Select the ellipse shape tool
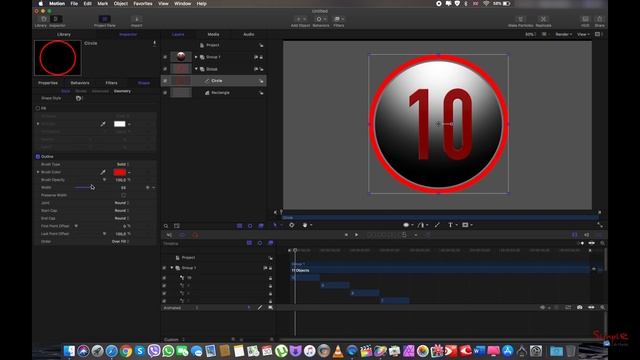The height and width of the screenshot is (360, 640). click(406, 225)
